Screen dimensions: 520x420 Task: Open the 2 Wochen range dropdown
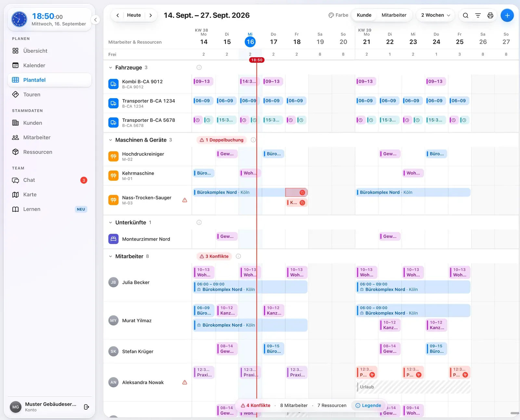tap(435, 15)
